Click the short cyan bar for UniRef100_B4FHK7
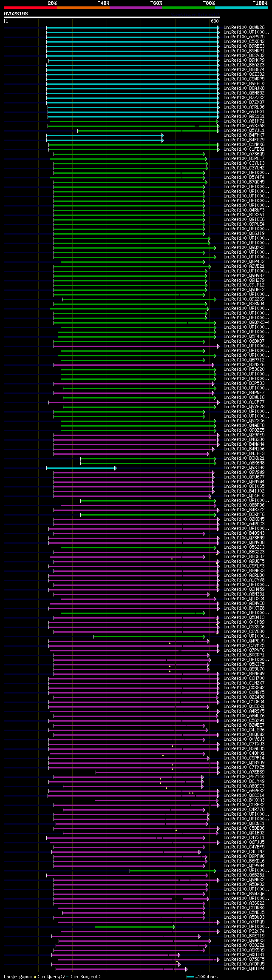 105,135
